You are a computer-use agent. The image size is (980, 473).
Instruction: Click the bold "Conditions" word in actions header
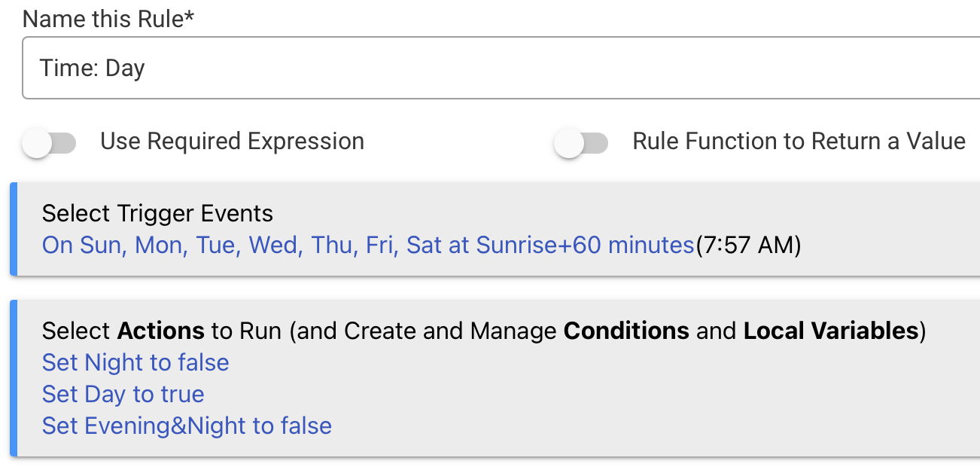(626, 331)
